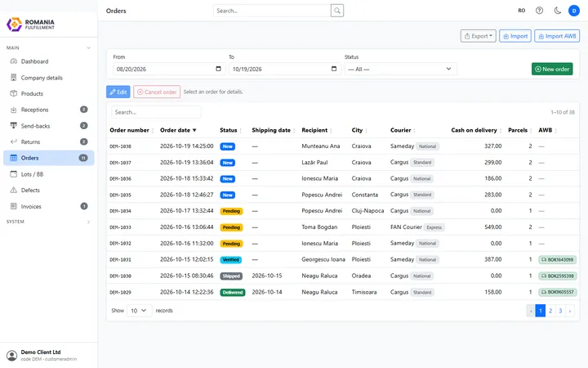588x368 pixels.
Task: Click the next page arrow
Action: [570, 311]
